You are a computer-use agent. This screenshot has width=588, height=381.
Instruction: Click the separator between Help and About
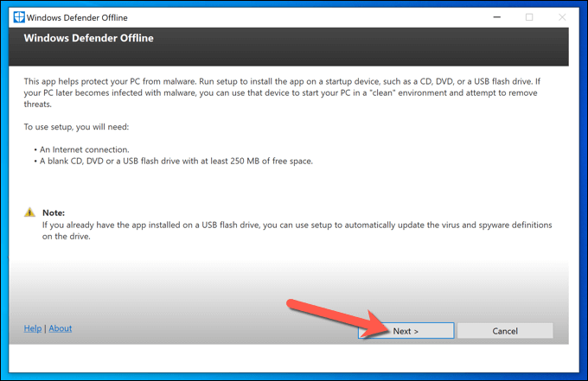(45, 328)
